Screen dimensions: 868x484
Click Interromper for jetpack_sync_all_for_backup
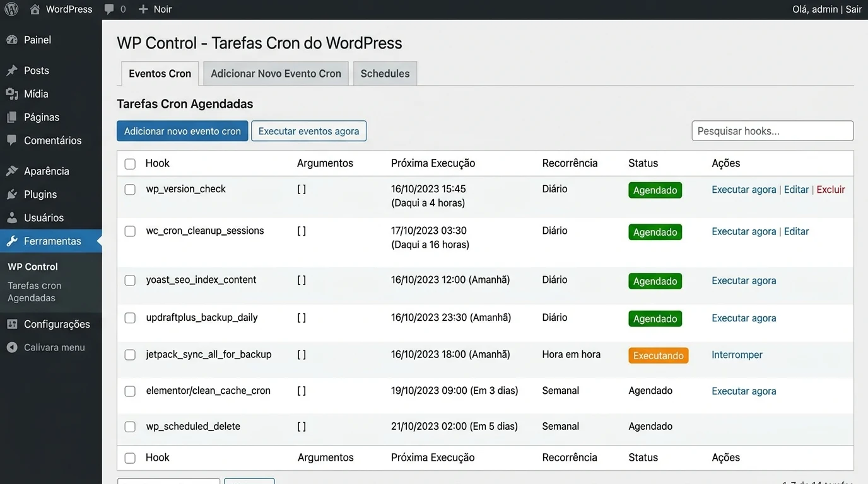(x=737, y=355)
